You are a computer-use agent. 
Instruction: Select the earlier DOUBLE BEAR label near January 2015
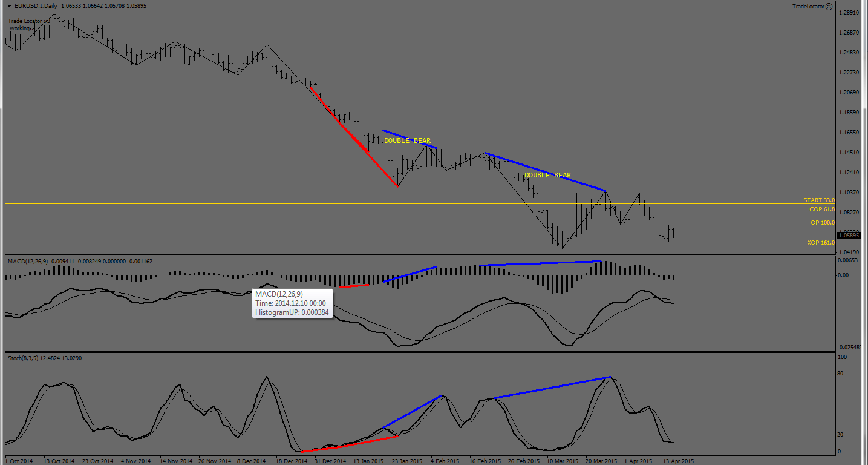pyautogui.click(x=407, y=140)
